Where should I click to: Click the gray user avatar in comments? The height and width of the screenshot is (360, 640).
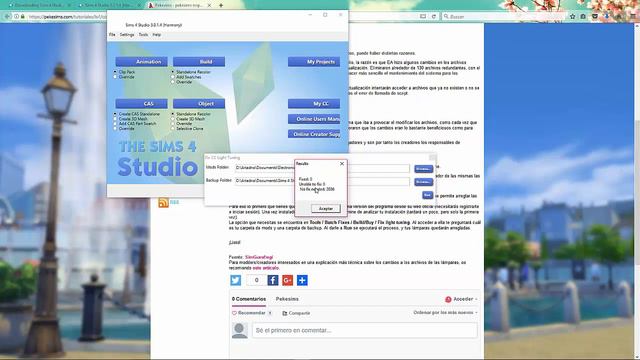(240, 330)
